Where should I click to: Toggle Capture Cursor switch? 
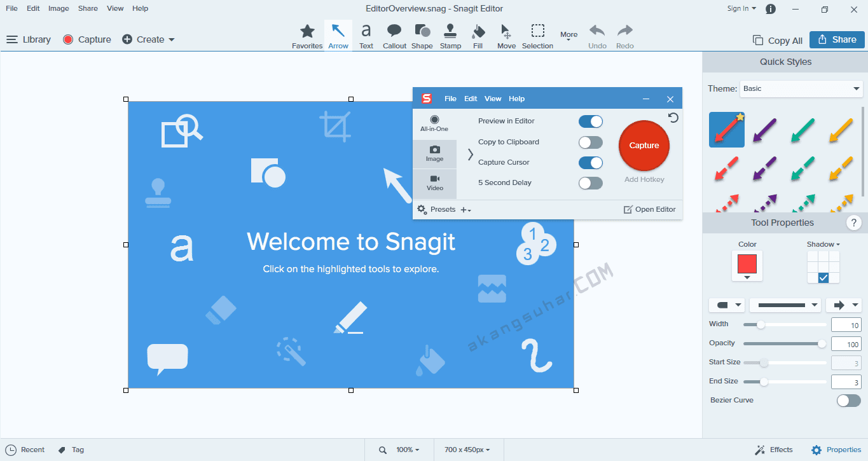(x=590, y=163)
